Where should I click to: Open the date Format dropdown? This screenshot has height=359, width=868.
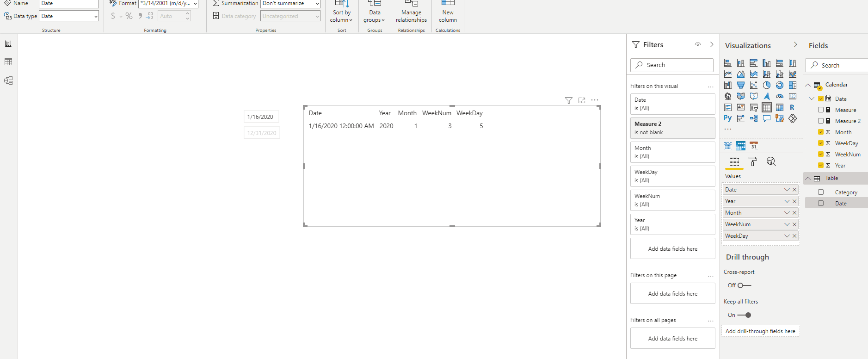[x=168, y=3]
